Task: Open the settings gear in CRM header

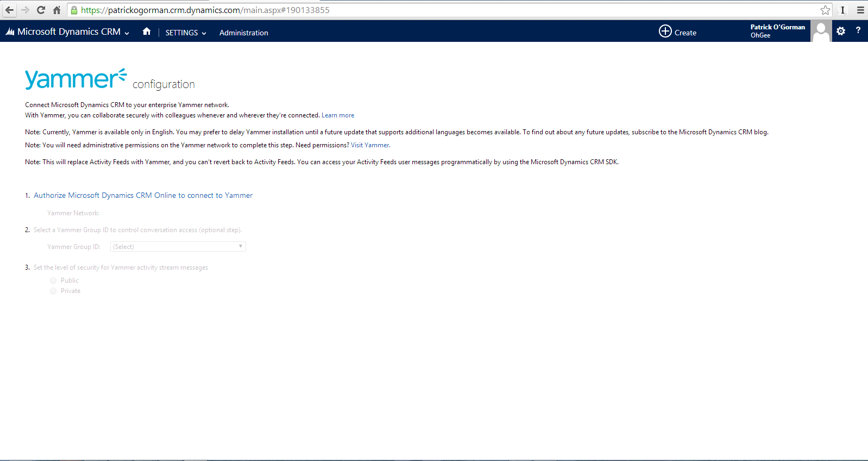Action: [841, 31]
